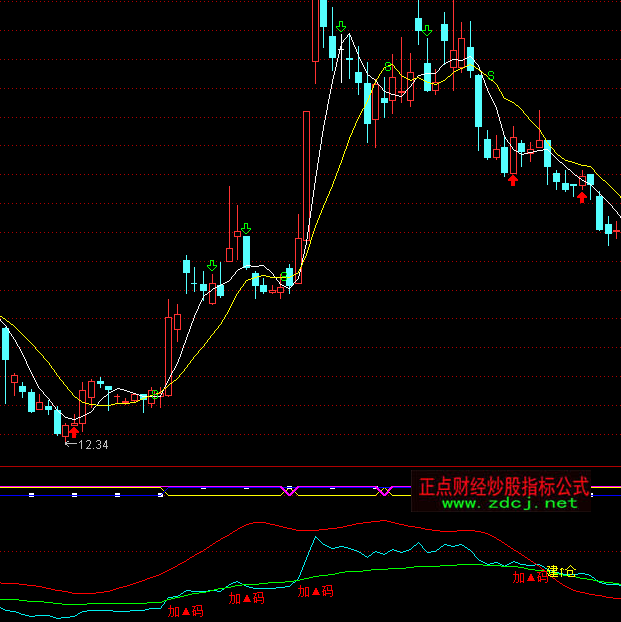Screen dimensions: 621x622
Task: Click the leftmost magenta X crossover on the indicator band
Action: 291,490
